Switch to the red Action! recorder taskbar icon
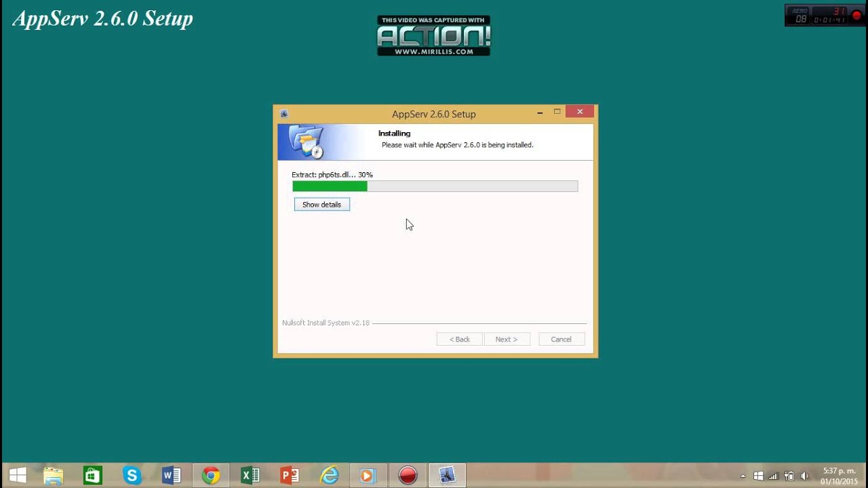 [408, 475]
